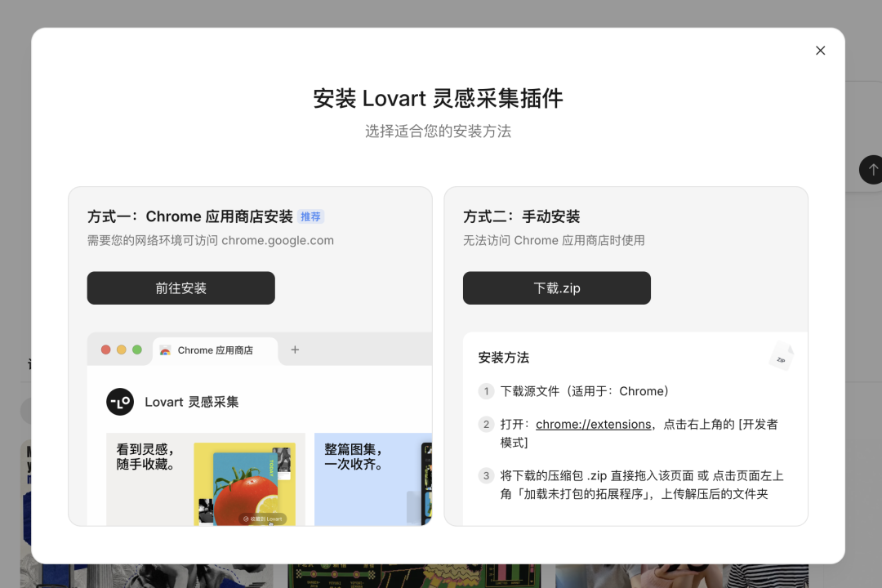Click the Lovart 灵感采集 title text
Viewport: 882px width, 588px height.
coord(192,402)
